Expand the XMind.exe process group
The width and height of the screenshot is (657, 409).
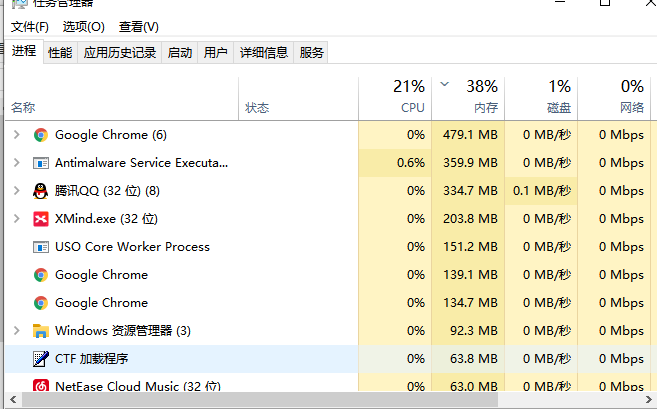16,219
